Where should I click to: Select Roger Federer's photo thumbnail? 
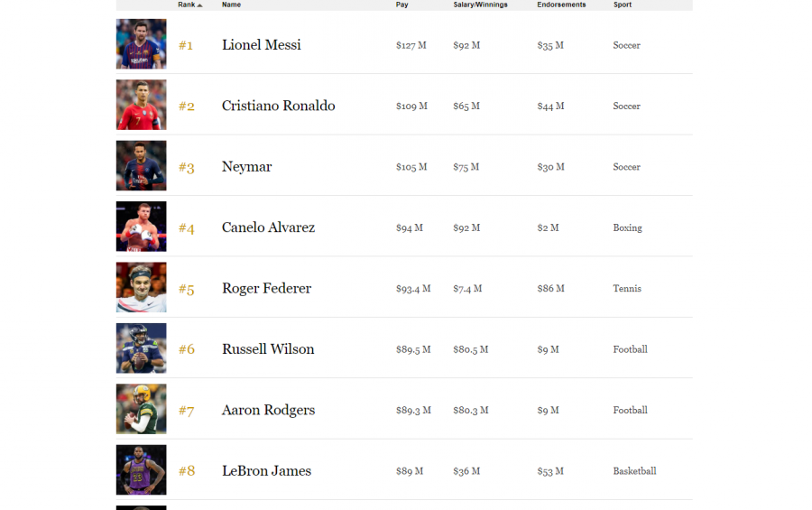142,288
